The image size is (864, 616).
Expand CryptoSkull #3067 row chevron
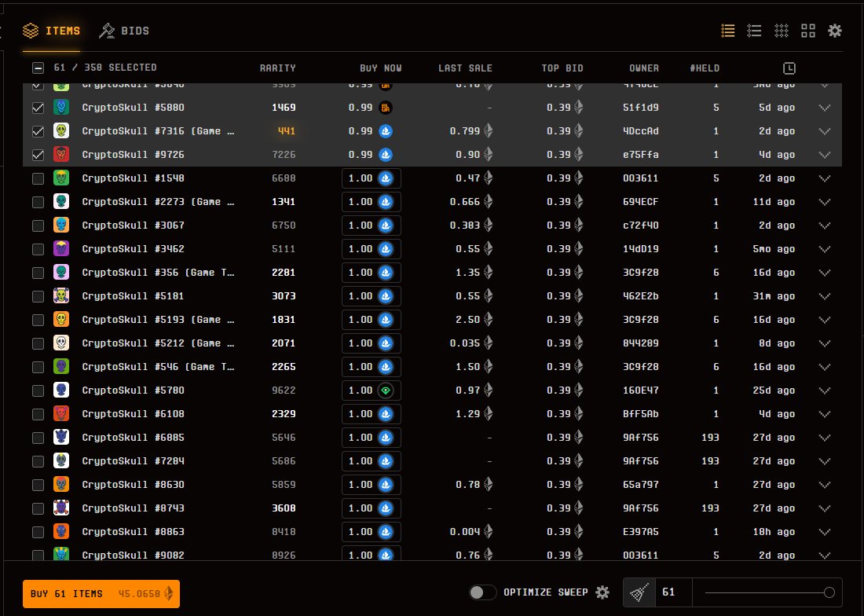click(824, 226)
